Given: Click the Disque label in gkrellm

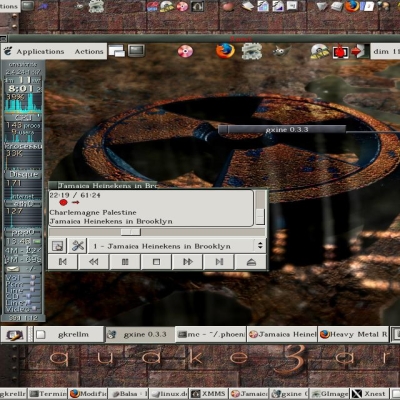Looking at the screenshot, I should tap(23, 174).
